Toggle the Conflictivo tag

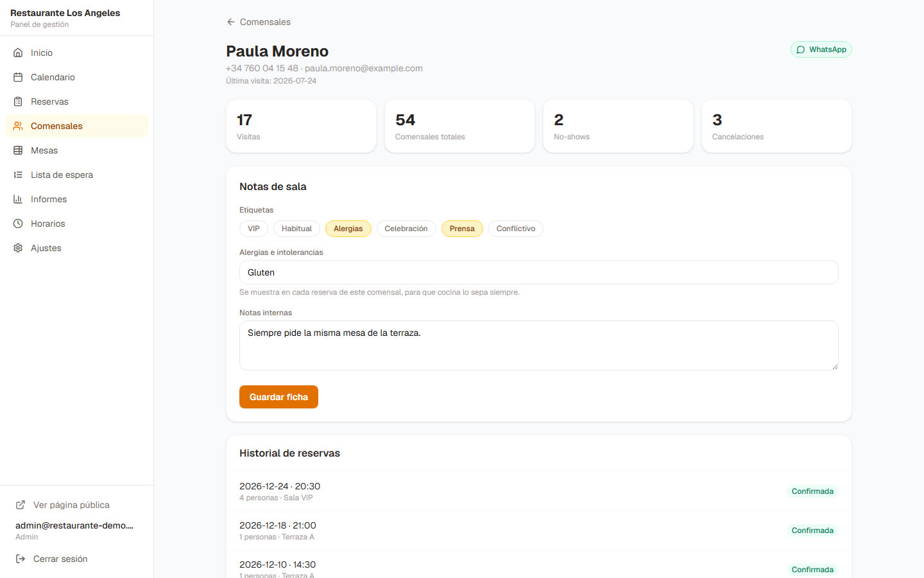(x=516, y=229)
